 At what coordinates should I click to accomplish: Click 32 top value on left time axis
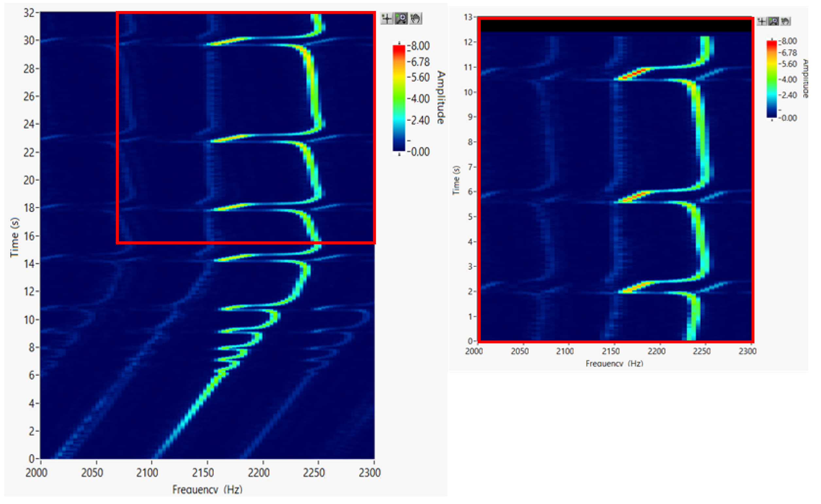click(29, 13)
